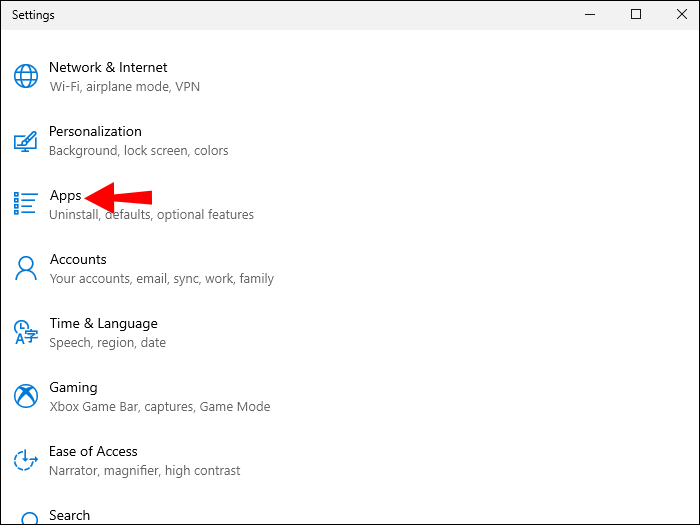Click 'Wi-Fi, airplane mode, VPN' description
700x525 pixels.
pyautogui.click(x=125, y=87)
